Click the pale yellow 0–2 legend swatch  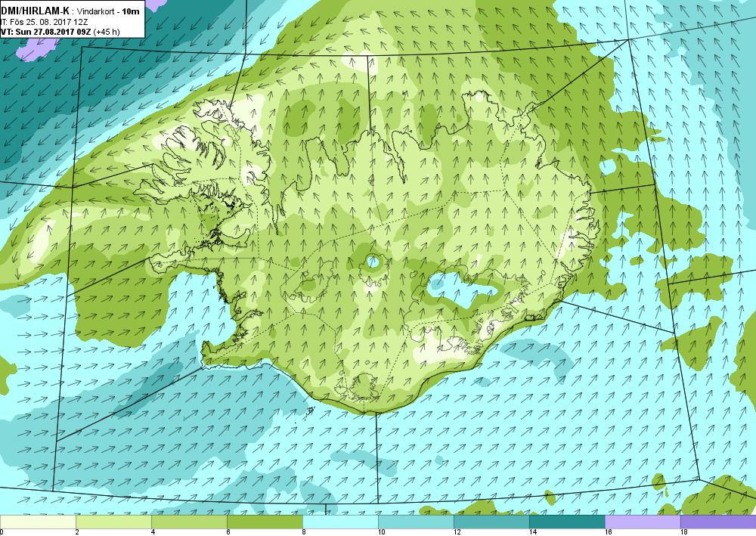38,522
